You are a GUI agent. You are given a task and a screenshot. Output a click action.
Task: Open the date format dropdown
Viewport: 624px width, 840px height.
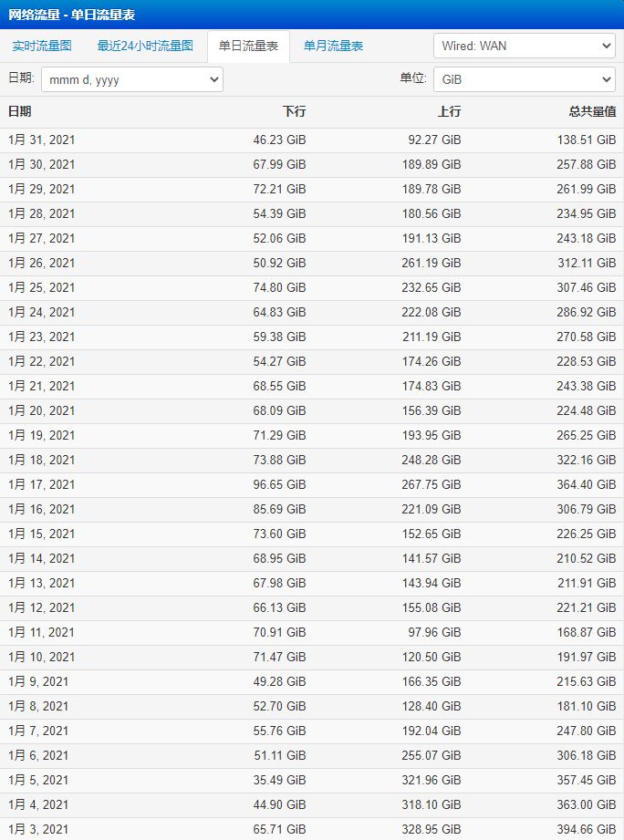coord(132,80)
